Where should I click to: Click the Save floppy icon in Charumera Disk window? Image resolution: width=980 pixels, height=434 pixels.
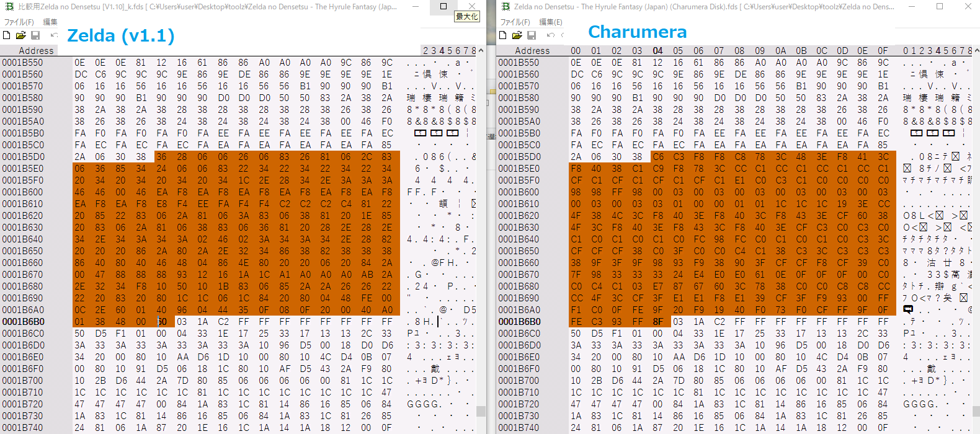532,35
